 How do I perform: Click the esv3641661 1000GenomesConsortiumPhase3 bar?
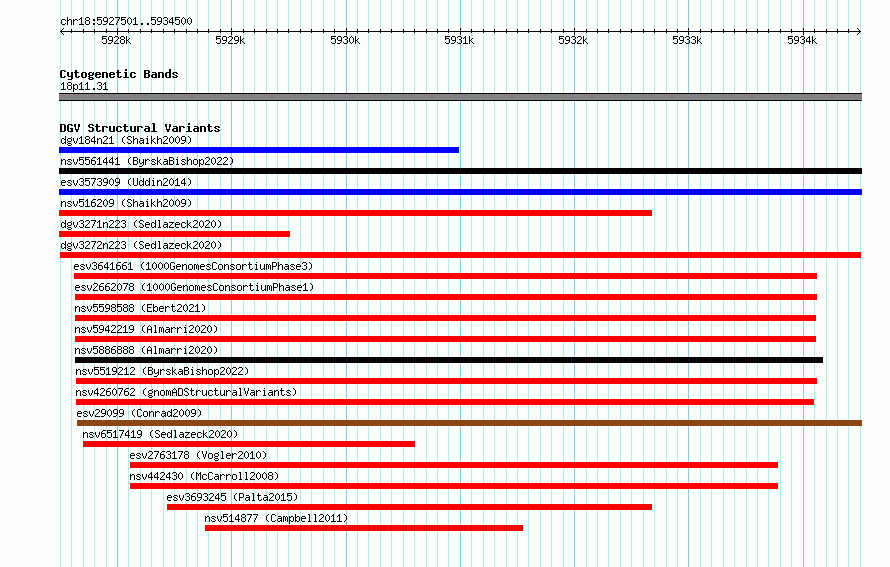445,276
